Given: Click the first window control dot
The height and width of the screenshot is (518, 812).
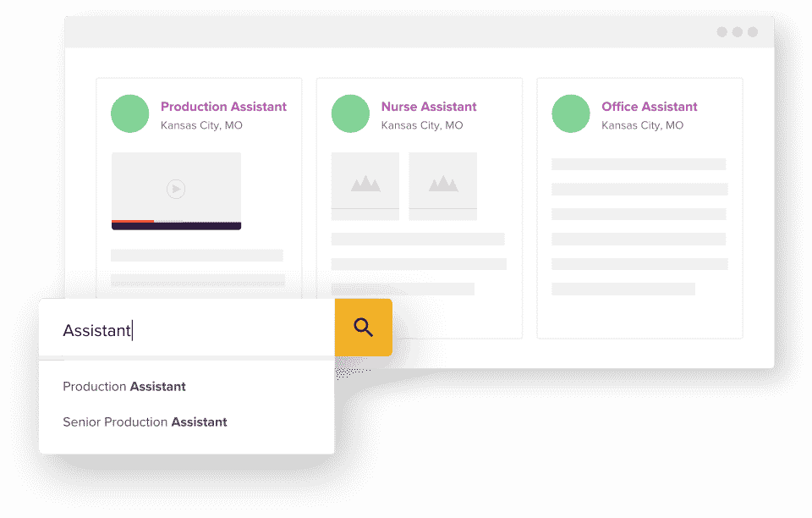Looking at the screenshot, I should pos(721,32).
